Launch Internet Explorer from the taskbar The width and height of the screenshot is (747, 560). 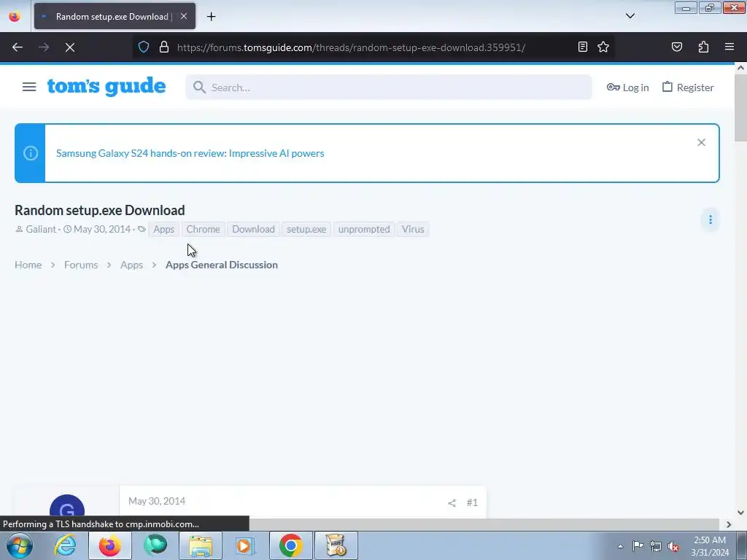pos(65,545)
